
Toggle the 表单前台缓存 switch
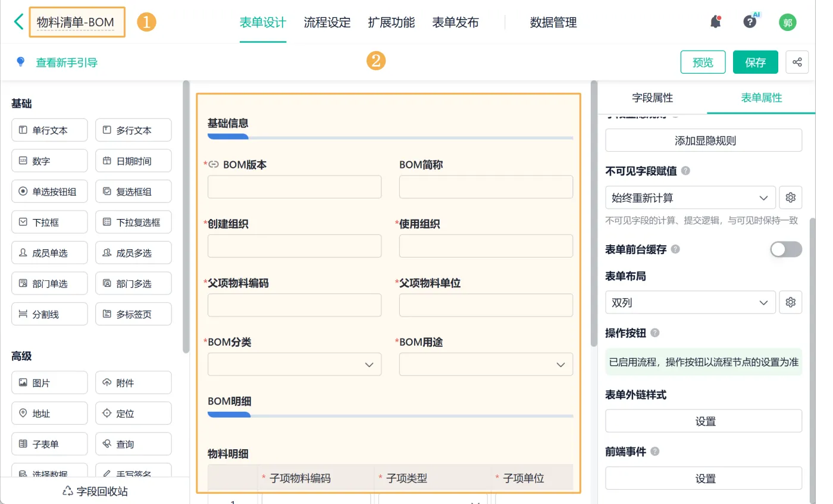pyautogui.click(x=785, y=249)
